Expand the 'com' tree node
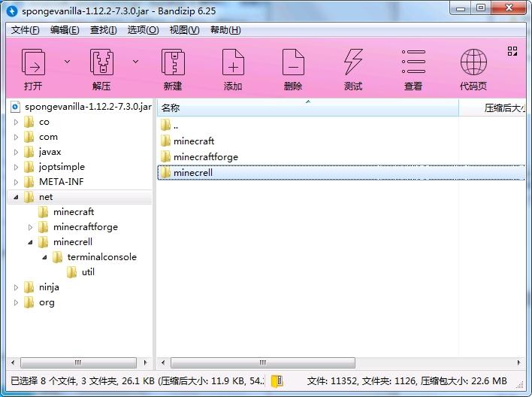This screenshot has height=397, width=532. click(16, 137)
